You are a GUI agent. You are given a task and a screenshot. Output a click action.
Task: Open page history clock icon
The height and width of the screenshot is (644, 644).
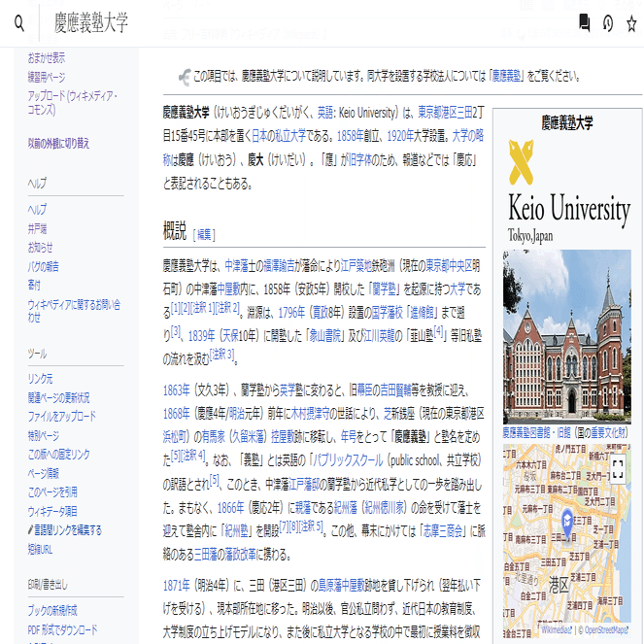608,23
